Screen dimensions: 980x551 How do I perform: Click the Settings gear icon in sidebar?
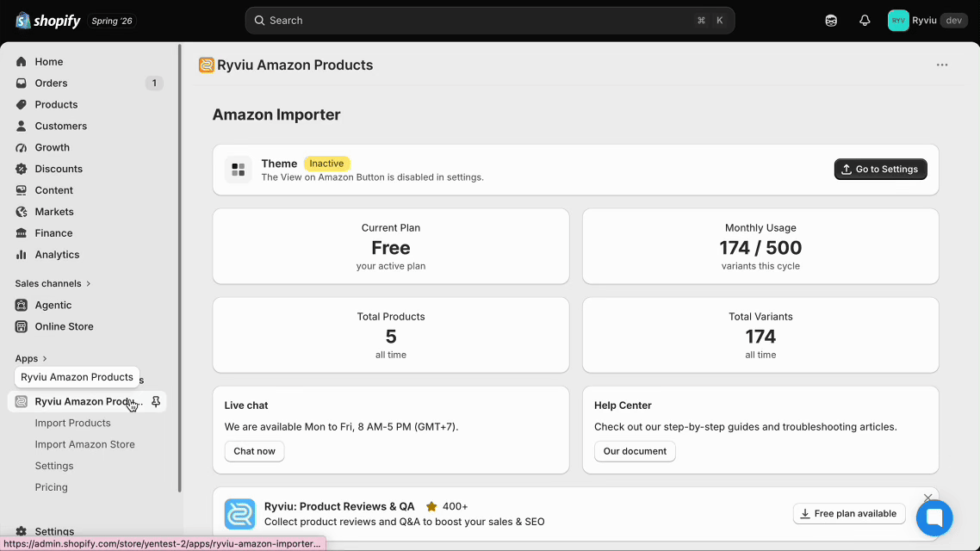tap(22, 532)
